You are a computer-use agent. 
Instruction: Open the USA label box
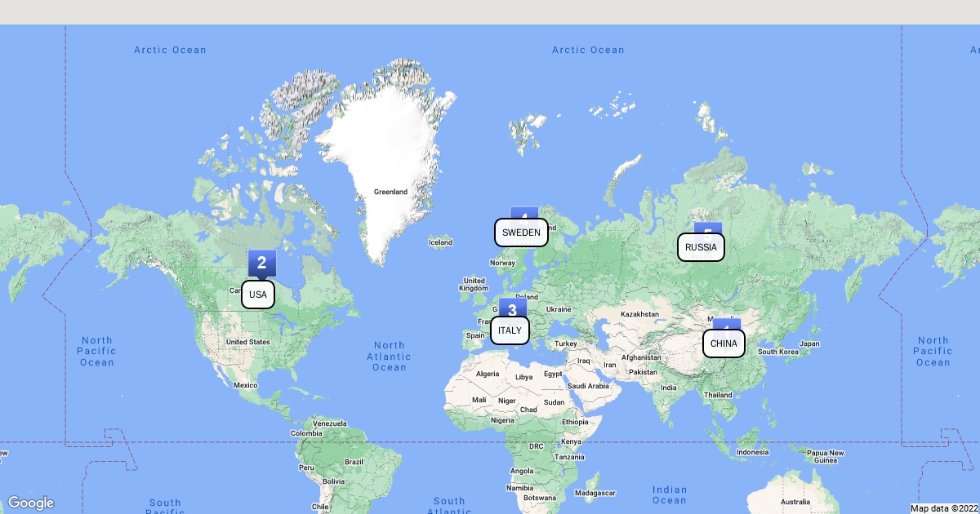[257, 295]
